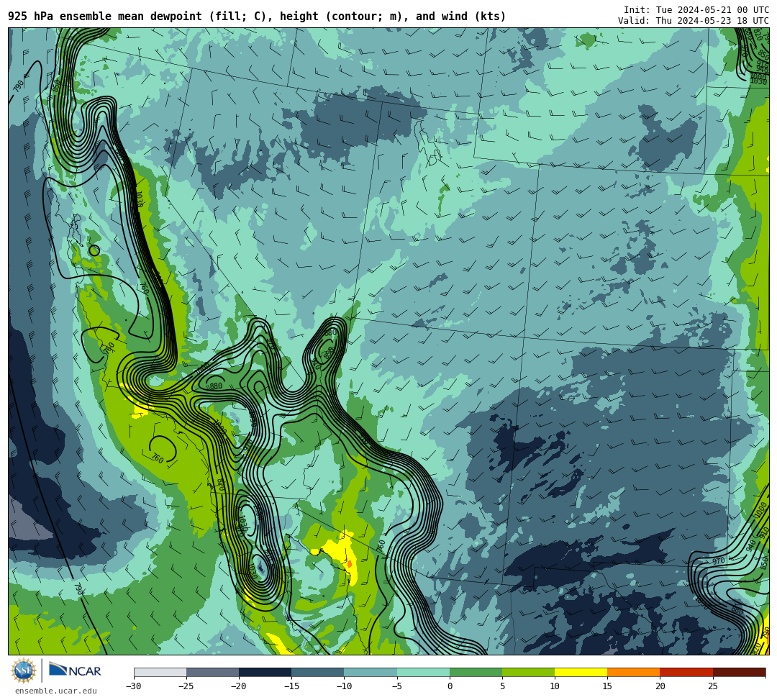This screenshot has width=777, height=700.
Task: Click the colorbar tick label '-20'
Action: pos(239,686)
